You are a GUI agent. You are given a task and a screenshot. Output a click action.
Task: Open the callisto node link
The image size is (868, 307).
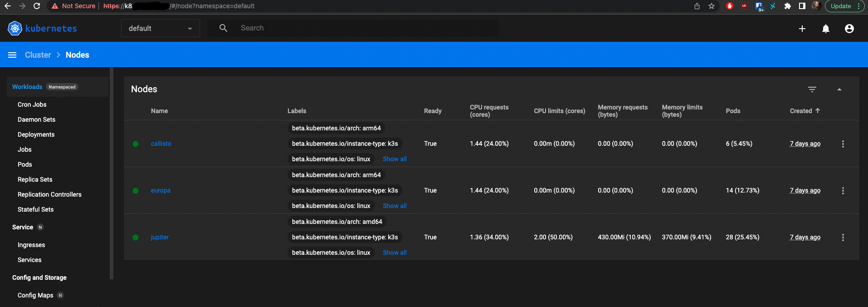161,144
